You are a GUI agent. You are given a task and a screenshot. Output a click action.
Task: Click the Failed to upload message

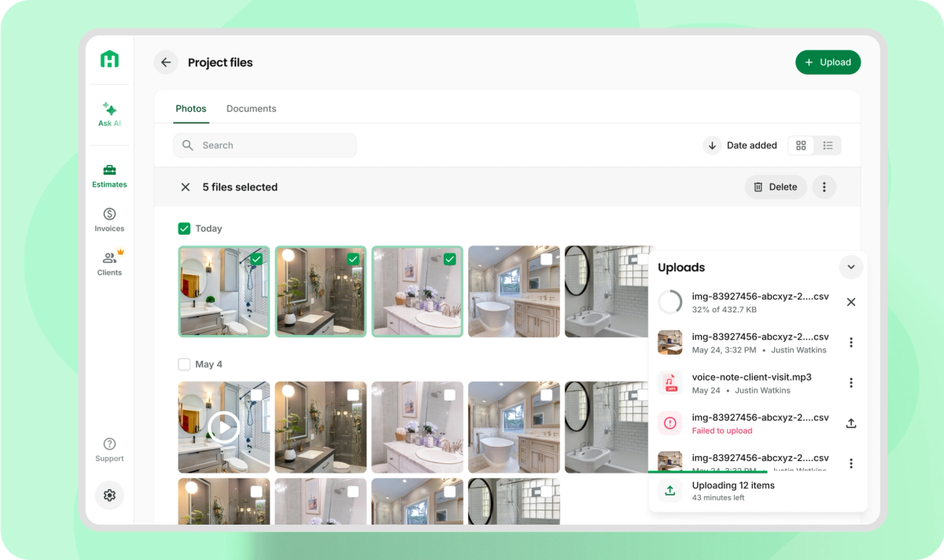click(722, 431)
